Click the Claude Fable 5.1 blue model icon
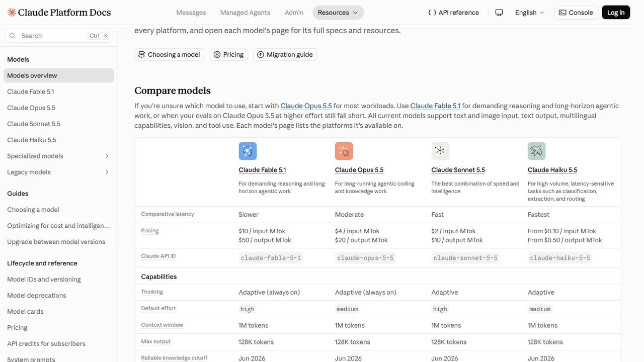644x362 pixels. pyautogui.click(x=248, y=151)
